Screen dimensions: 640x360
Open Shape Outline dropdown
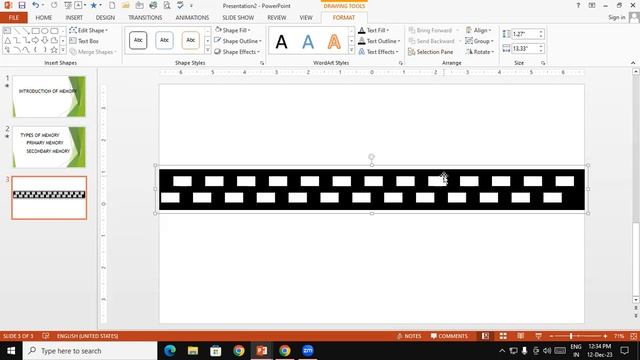point(238,41)
